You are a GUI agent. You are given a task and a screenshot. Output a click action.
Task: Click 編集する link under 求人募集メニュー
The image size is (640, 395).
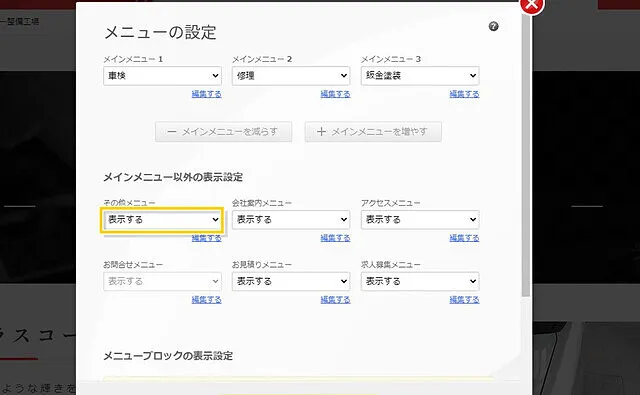(464, 300)
